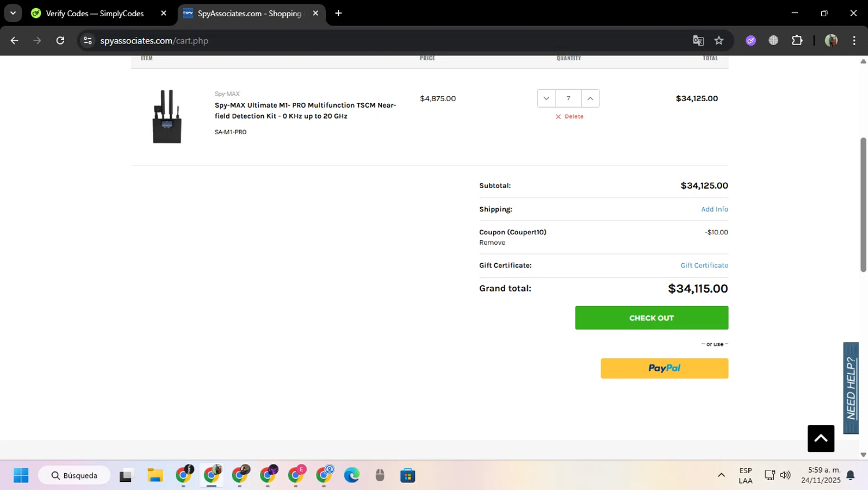Click Add Info for shipping

point(715,209)
